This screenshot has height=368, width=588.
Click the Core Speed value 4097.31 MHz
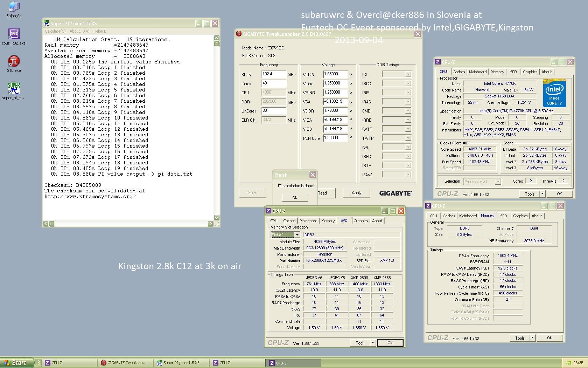click(x=480, y=149)
